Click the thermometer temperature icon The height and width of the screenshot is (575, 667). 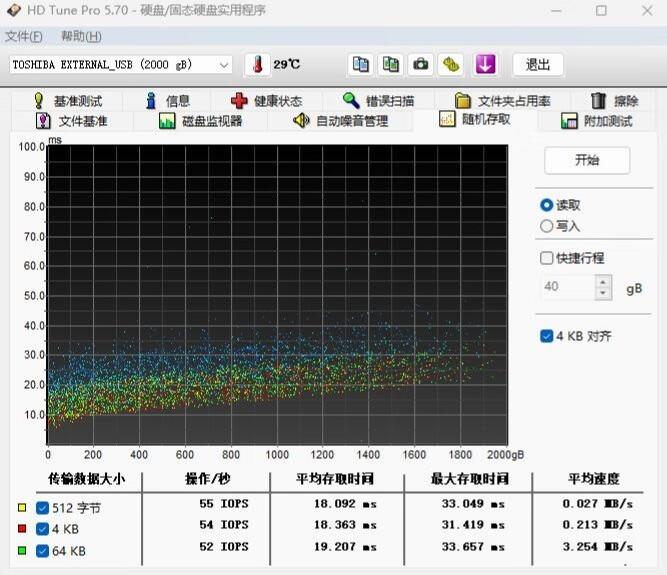[258, 64]
